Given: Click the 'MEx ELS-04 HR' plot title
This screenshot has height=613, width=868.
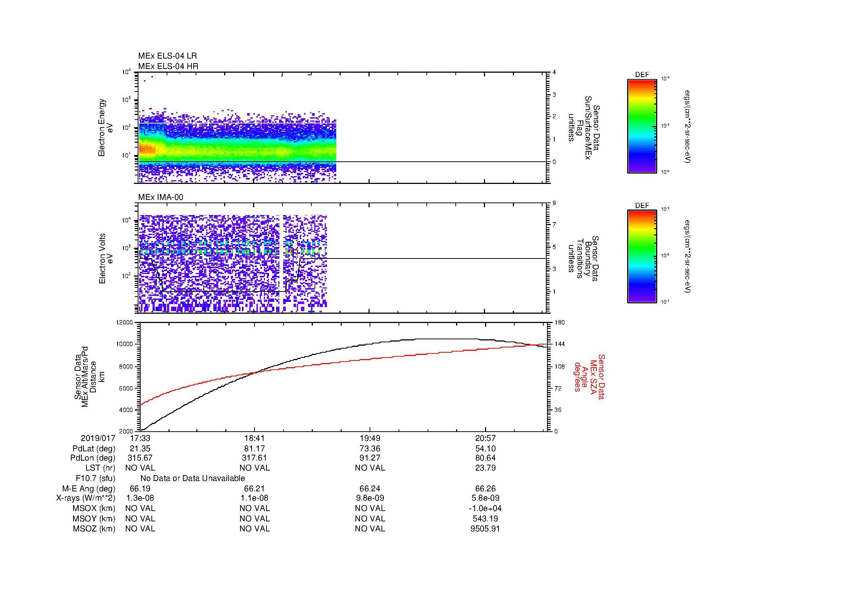Looking at the screenshot, I should [x=168, y=66].
